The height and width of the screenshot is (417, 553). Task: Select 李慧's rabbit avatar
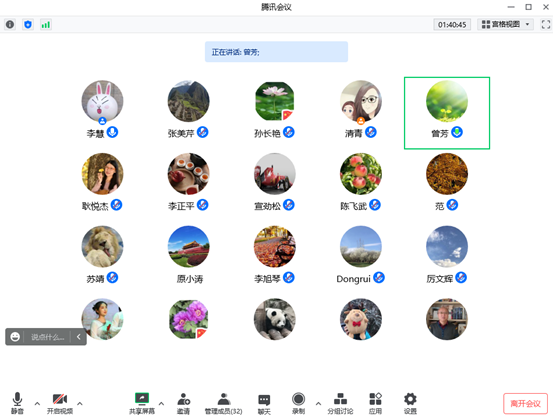pyautogui.click(x=102, y=101)
